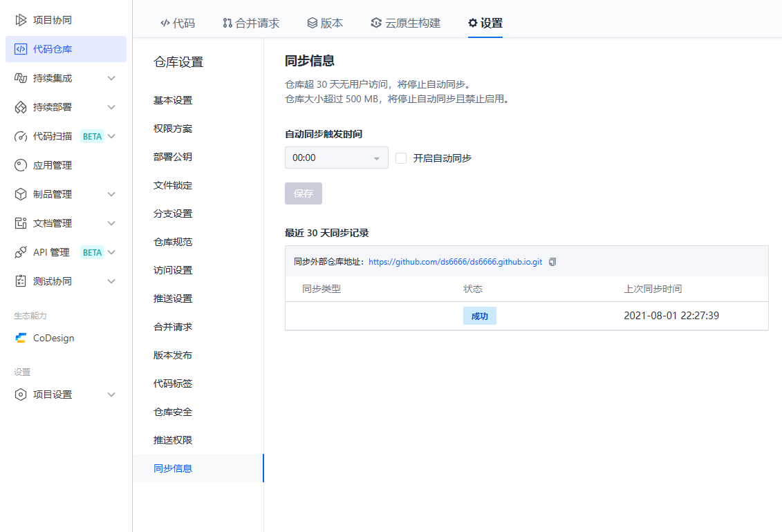Click the 持续集成 sidebar icon
This screenshot has width=782, height=532.
21,78
